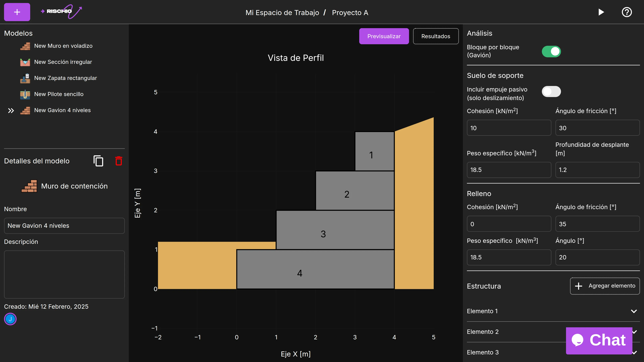
Task: Click the duplicate model copy icon
Action: [x=98, y=161]
